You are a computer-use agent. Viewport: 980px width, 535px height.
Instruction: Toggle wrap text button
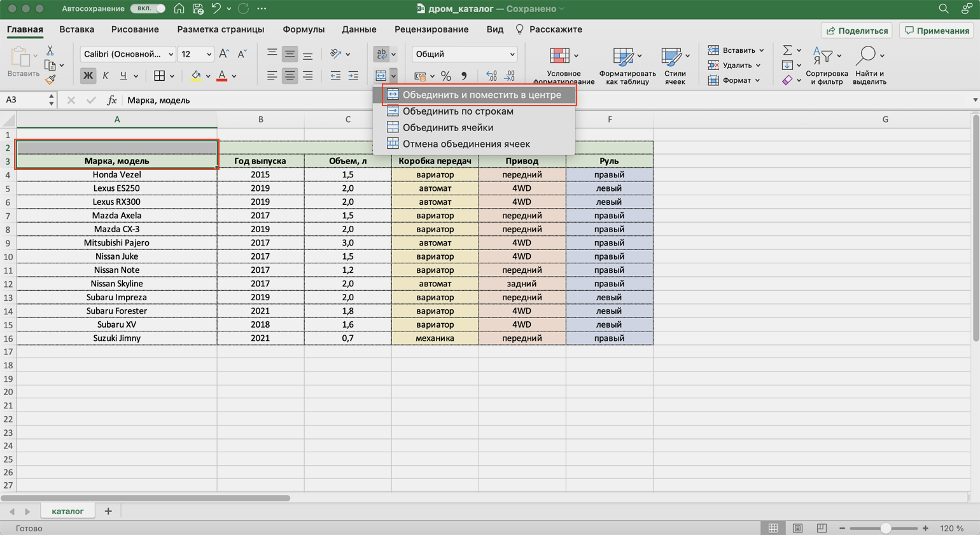(381, 54)
